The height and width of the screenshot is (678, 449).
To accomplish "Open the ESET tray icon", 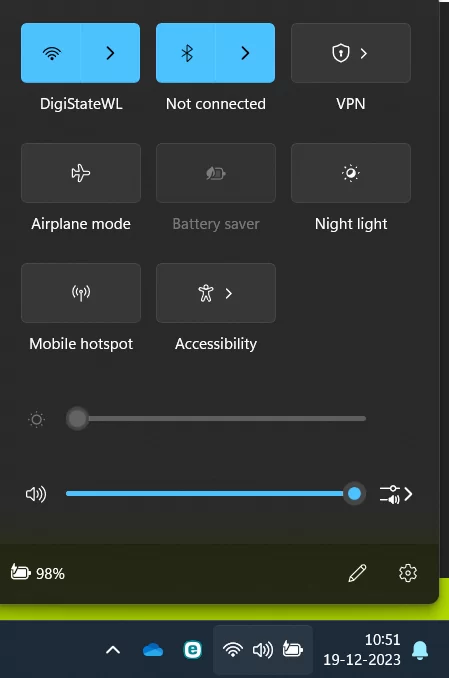I will [x=192, y=649].
